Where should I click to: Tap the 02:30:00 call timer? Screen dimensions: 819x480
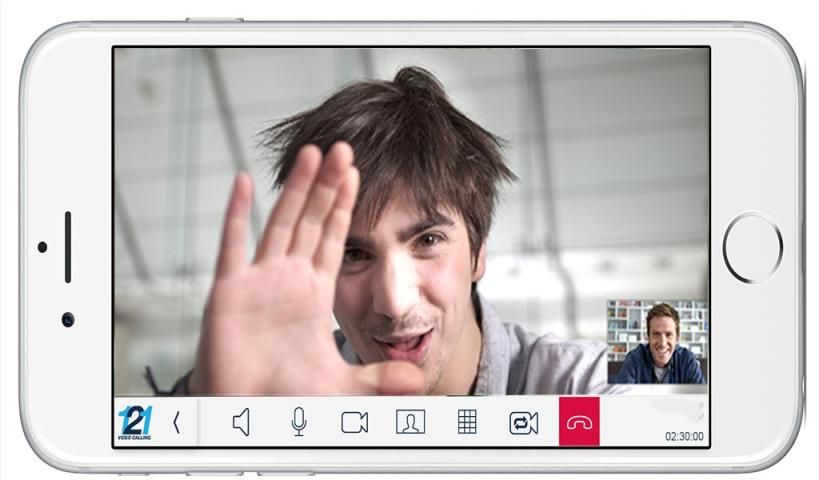click(683, 436)
